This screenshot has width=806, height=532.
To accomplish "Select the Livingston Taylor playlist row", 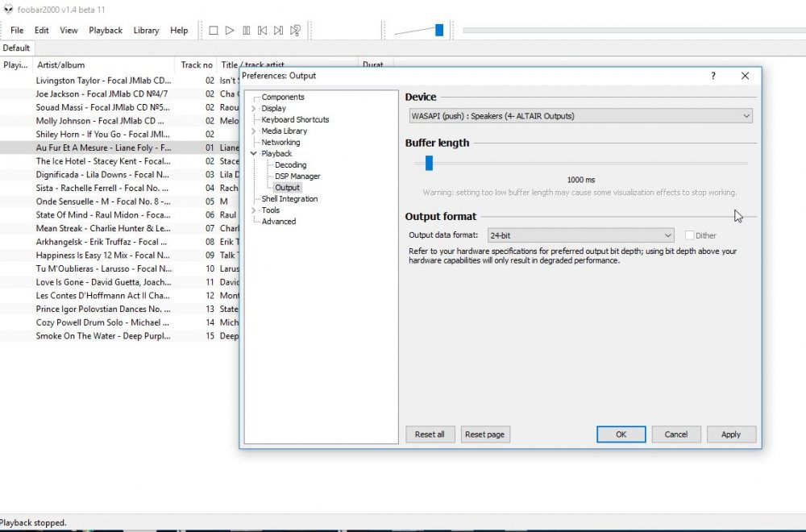I will [119, 81].
